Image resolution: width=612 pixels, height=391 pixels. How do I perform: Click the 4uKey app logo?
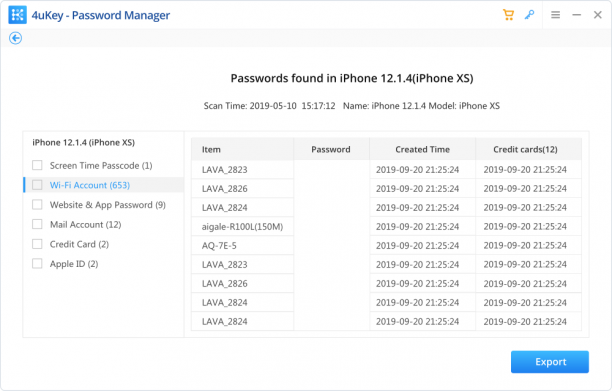coord(17,15)
